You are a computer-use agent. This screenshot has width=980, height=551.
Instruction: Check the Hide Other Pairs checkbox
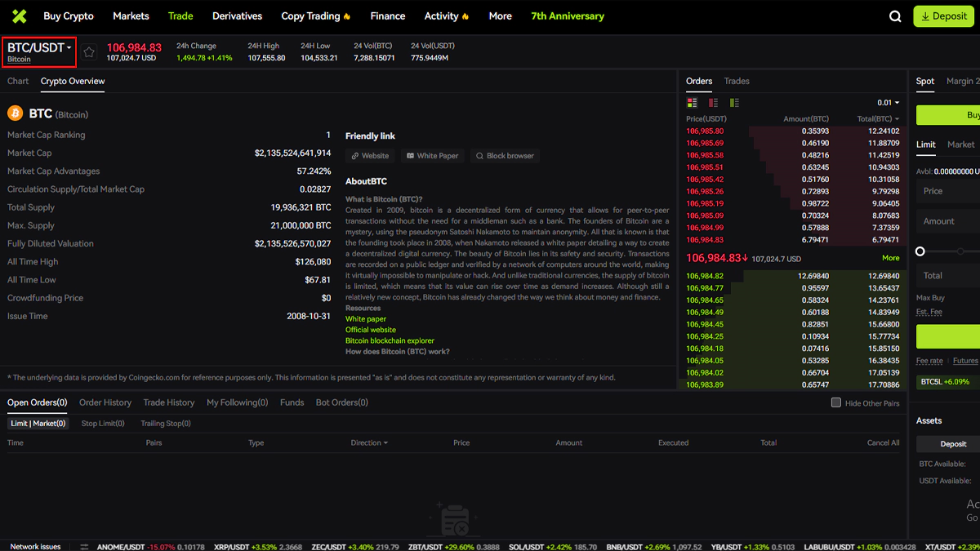(835, 402)
